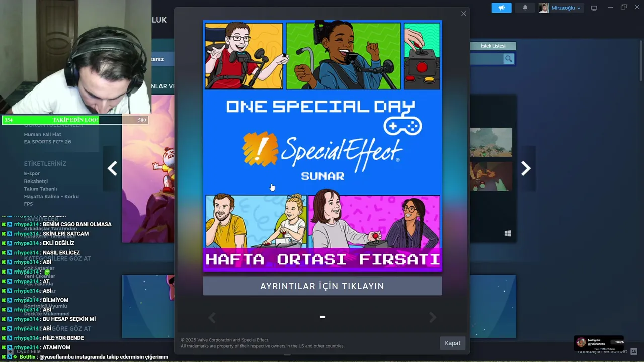Close the Steam announcement popup with the X
Image resolution: width=644 pixels, height=362 pixels.
464,14
